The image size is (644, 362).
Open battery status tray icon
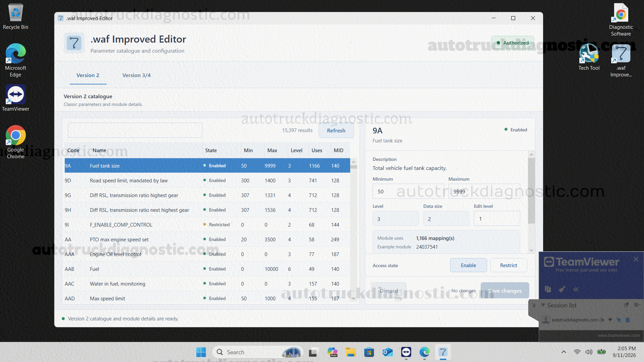[601, 352]
